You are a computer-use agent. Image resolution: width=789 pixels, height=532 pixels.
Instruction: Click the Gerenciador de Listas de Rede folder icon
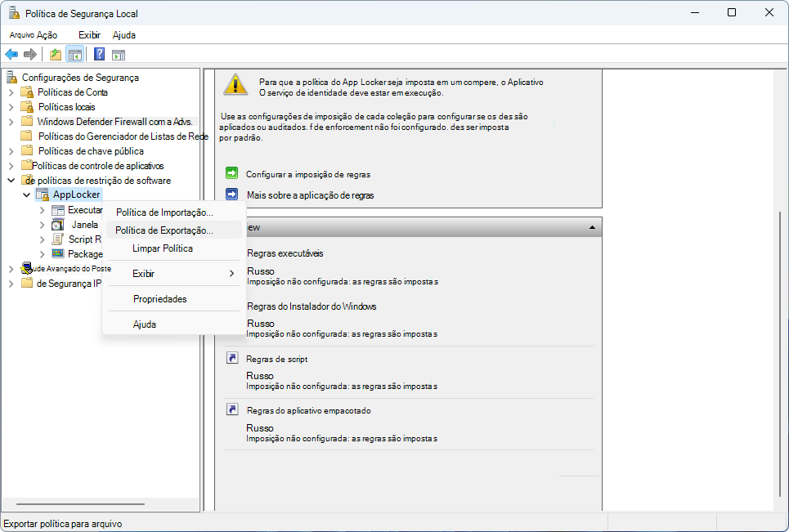[x=27, y=136]
